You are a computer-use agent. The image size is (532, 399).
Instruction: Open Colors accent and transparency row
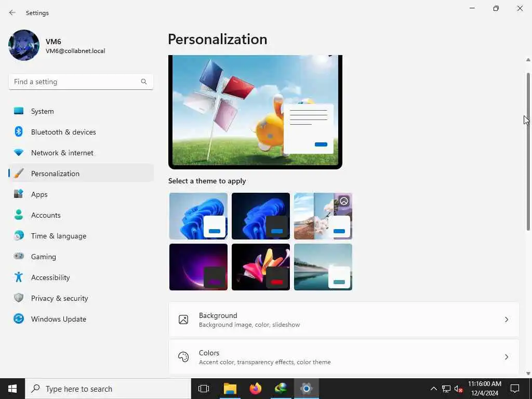344,357
